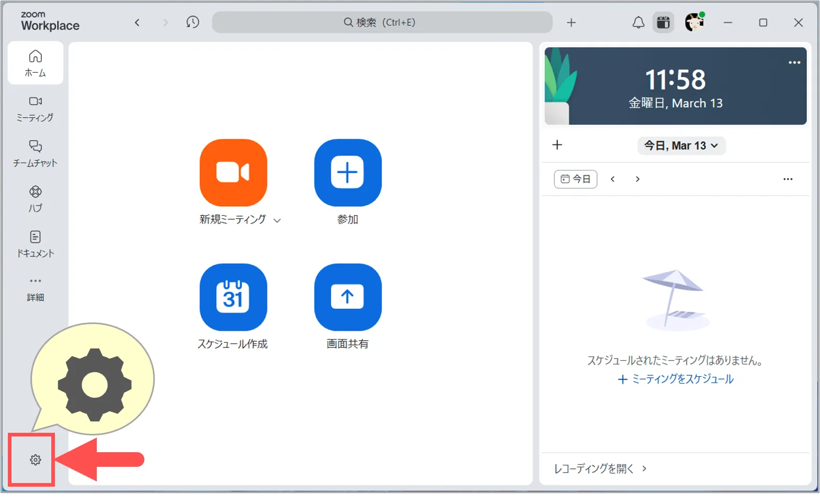The width and height of the screenshot is (820, 504).
Task: Click the blue Join (参加) plus icon
Action: click(347, 172)
